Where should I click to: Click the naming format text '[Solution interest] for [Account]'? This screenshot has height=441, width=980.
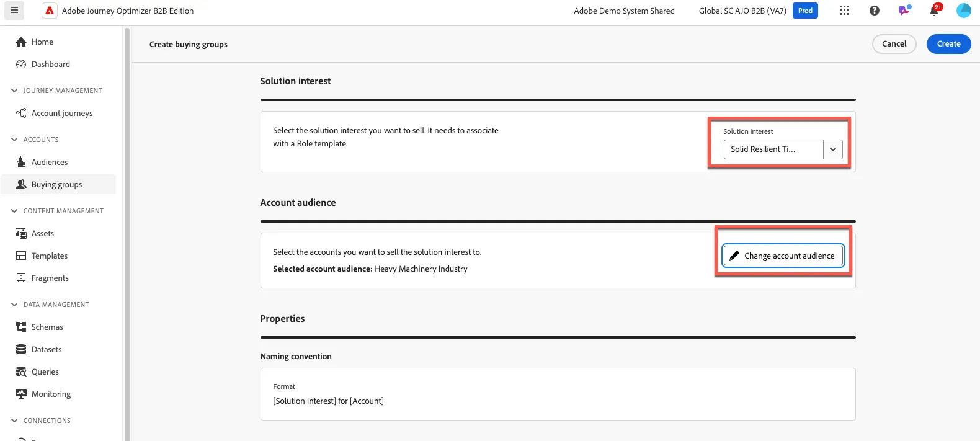328,401
